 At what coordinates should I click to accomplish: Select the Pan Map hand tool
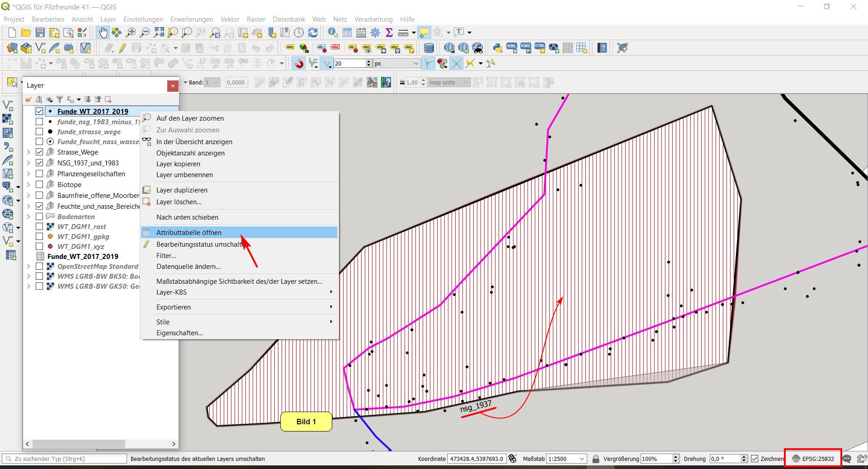103,33
